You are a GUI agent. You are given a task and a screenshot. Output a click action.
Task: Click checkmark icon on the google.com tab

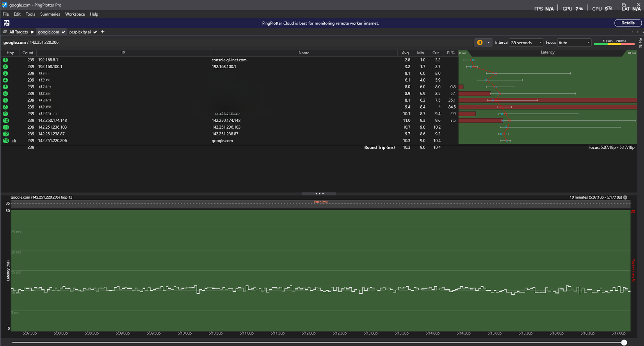pos(63,32)
